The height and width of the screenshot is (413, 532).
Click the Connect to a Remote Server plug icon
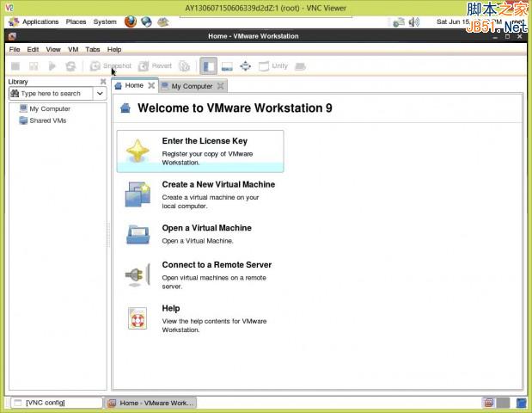point(138,275)
